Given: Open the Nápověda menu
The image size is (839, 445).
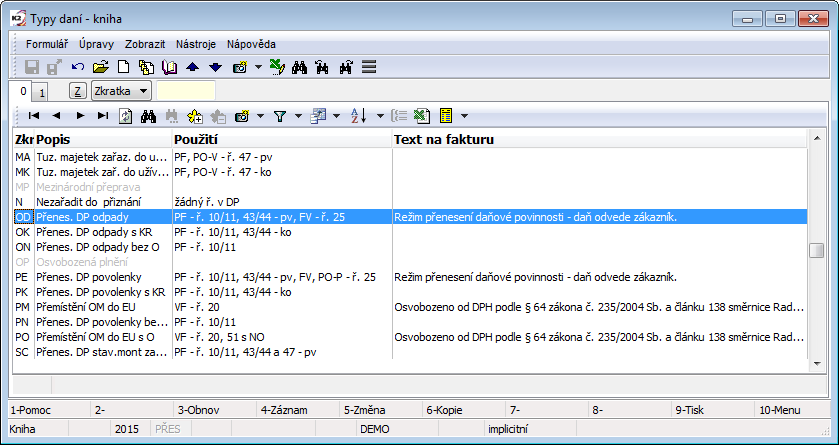Looking at the screenshot, I should pyautogui.click(x=251, y=44).
